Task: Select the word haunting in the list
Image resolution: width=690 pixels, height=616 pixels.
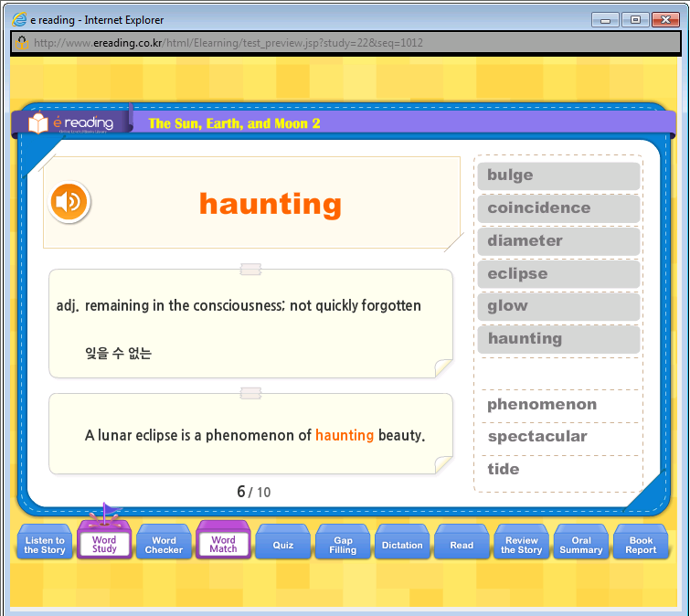Action: pyautogui.click(x=558, y=339)
